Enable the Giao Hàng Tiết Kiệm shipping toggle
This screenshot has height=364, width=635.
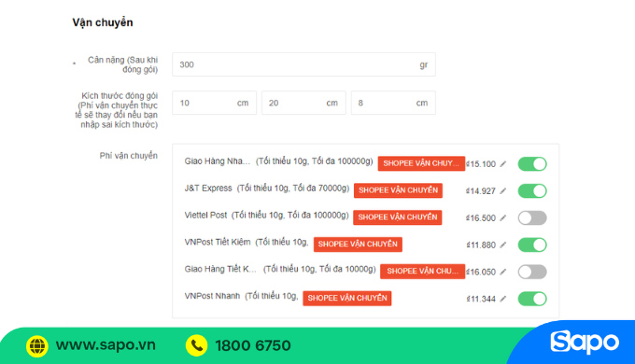pyautogui.click(x=532, y=272)
